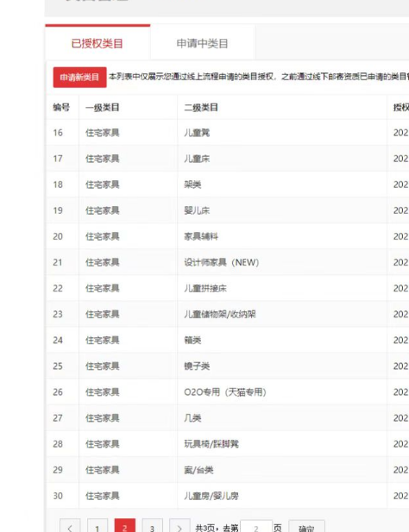The height and width of the screenshot is (532, 409).
Task: Click 住宅家具 in row 28
Action: [103, 444]
